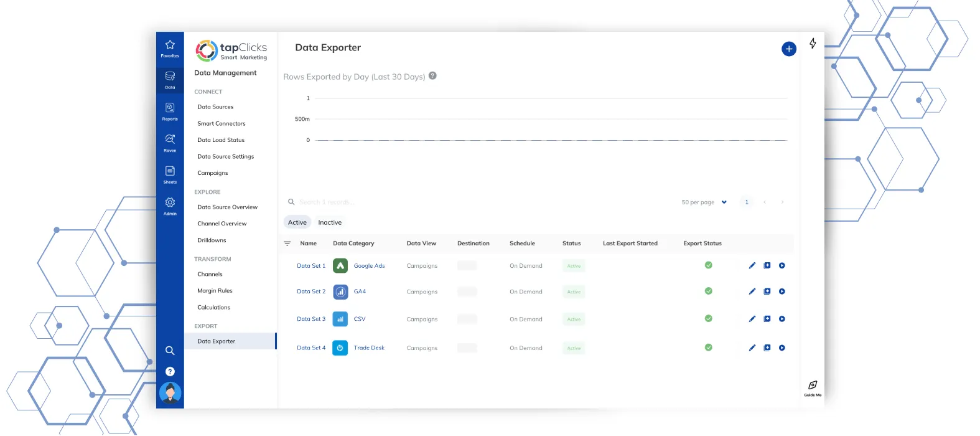Click the Trade Desk category icon
Screen dimensions: 980x436
(340, 348)
